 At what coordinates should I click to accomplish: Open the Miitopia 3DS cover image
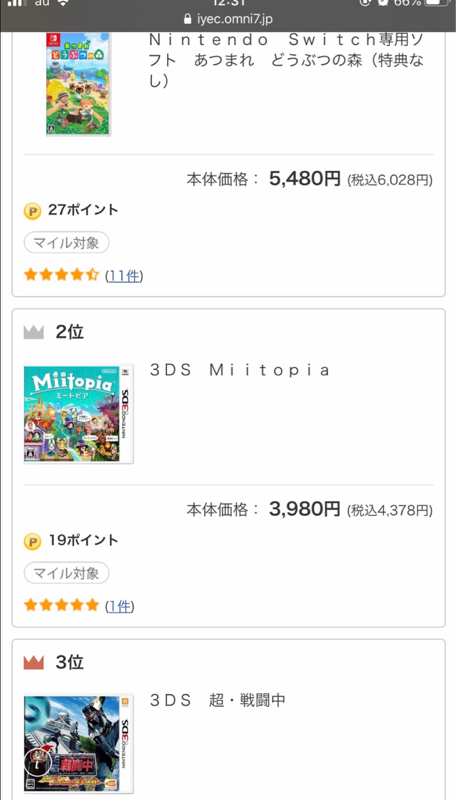point(79,413)
